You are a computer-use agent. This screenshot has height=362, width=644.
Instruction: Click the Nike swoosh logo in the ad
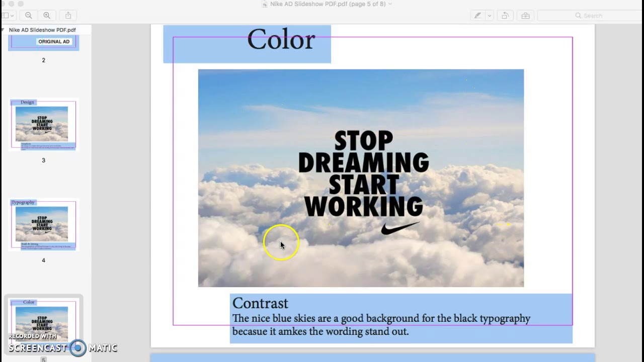[399, 229]
